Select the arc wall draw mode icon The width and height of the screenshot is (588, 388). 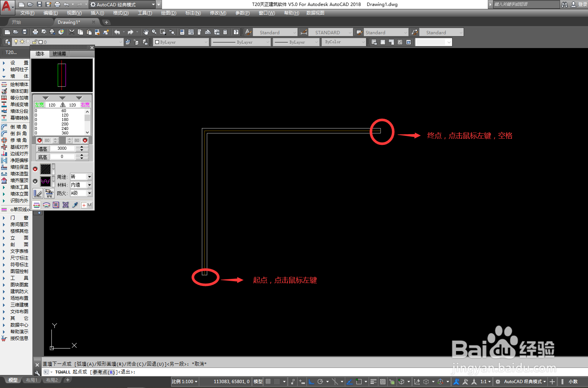(46, 205)
